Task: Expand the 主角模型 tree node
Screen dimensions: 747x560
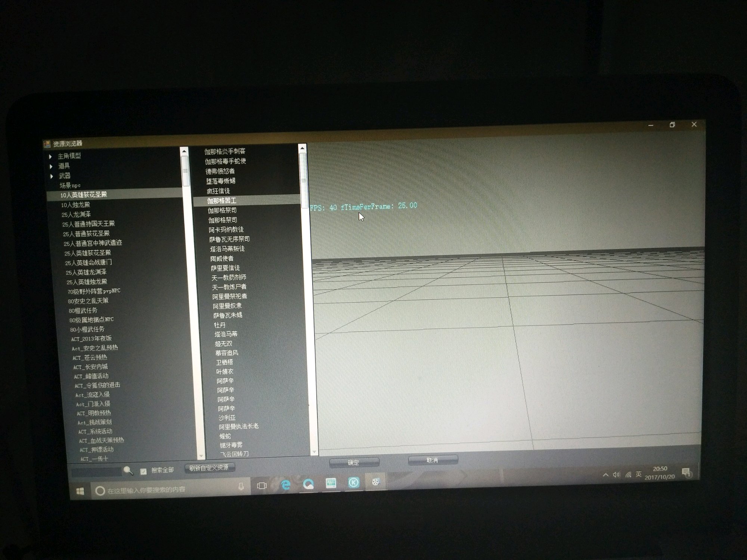Action: click(50, 156)
